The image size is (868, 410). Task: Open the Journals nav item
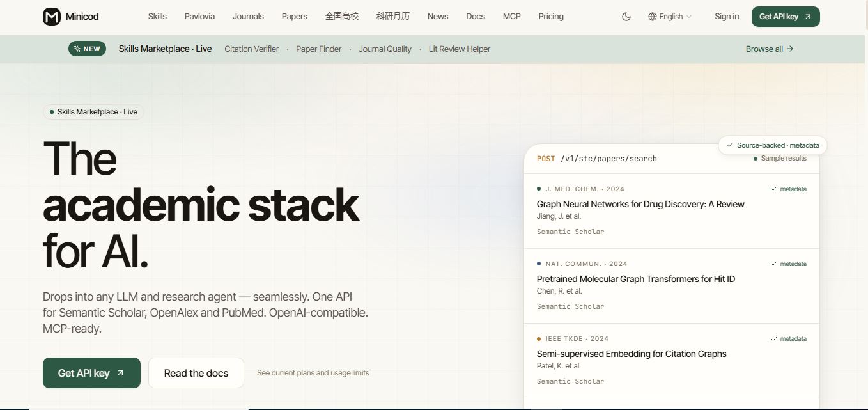point(248,17)
